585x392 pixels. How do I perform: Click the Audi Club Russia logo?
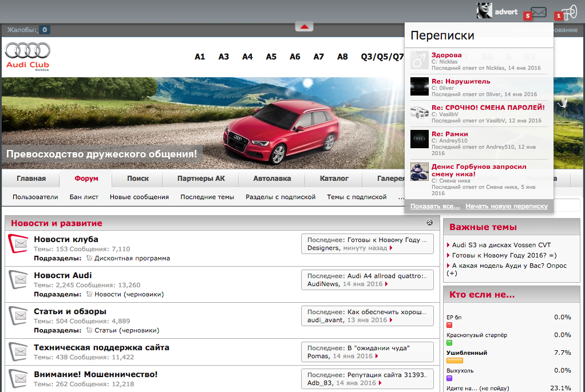[x=27, y=56]
